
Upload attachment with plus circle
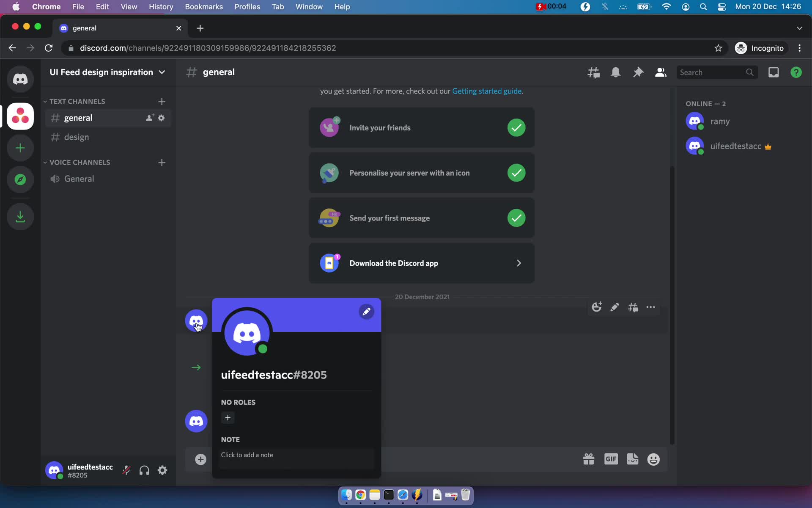[x=200, y=459]
